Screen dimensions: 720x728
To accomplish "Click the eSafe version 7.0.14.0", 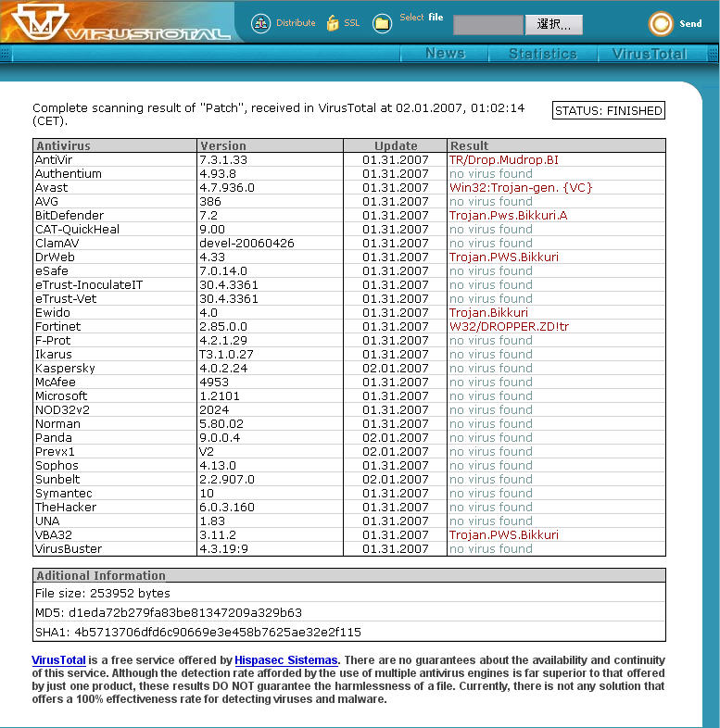I will click(x=223, y=271).
